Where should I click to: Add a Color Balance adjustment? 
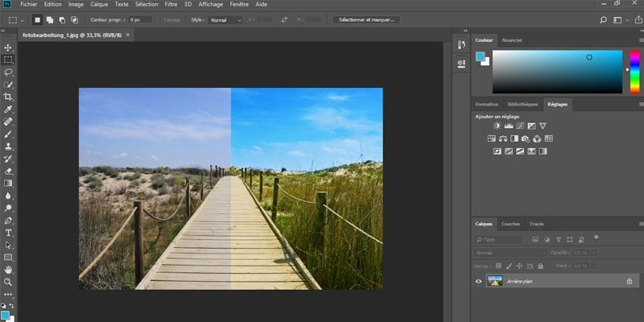503,138
